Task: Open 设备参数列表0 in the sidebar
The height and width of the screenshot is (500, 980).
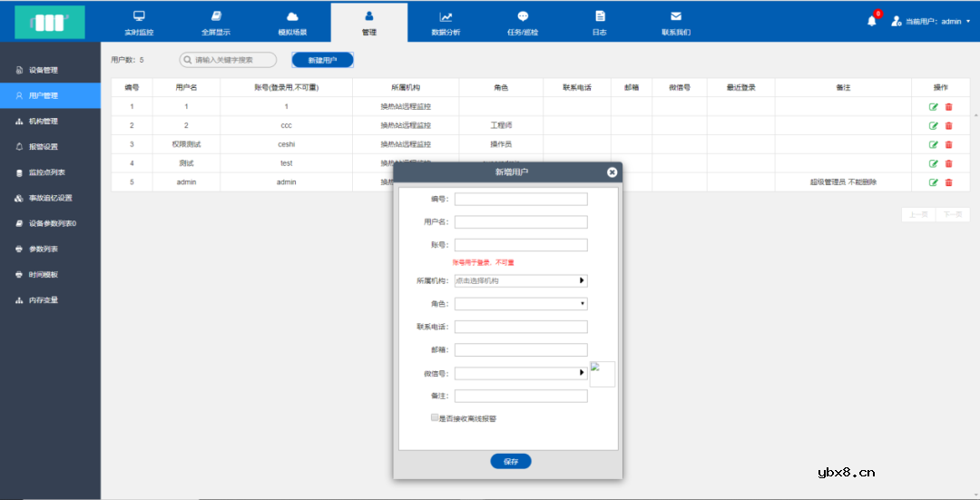Action: (x=50, y=223)
